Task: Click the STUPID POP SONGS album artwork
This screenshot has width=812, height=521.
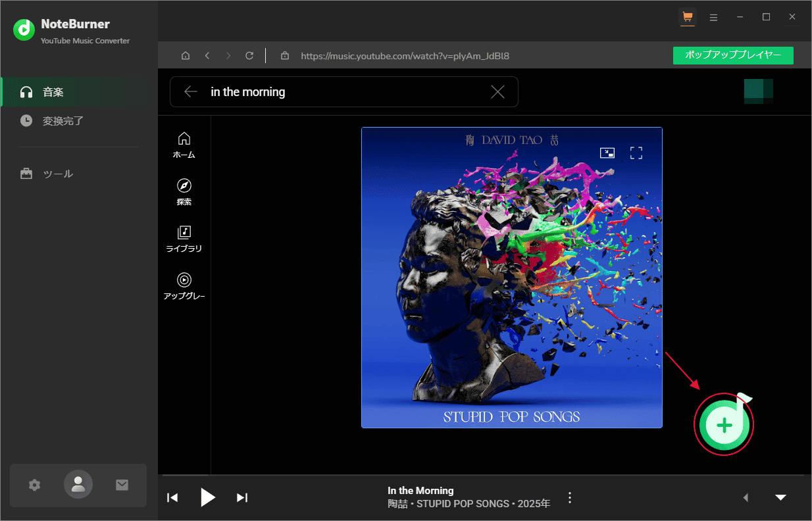Action: tap(512, 278)
